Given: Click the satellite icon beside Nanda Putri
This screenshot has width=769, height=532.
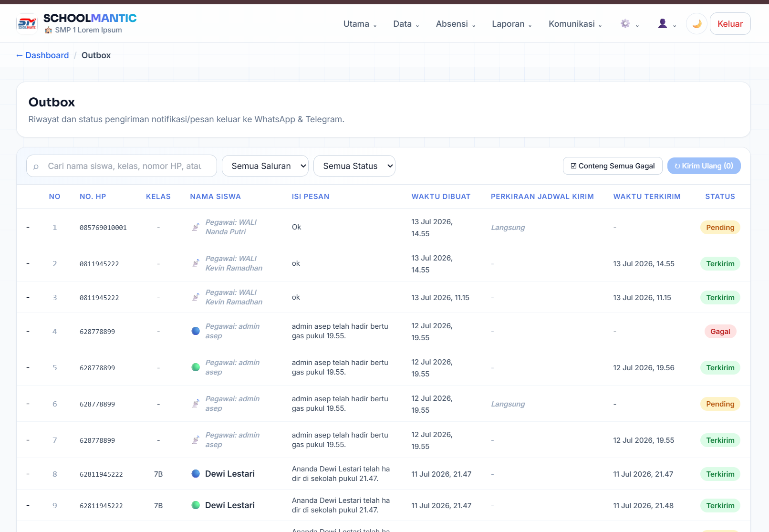Looking at the screenshot, I should coord(196,227).
